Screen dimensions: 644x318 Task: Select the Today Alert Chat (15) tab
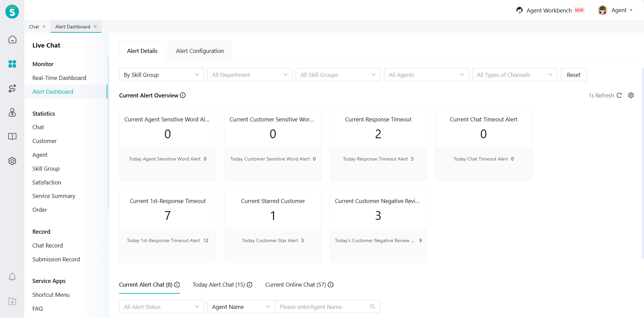point(219,285)
